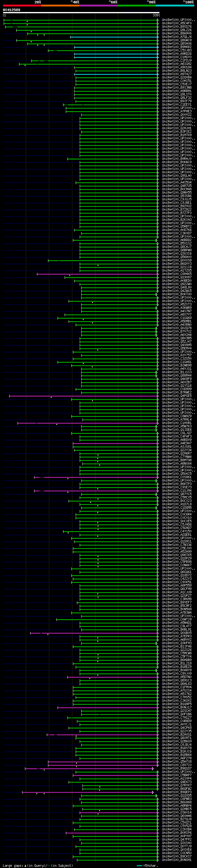
Task: Click the purple bar for UniRef100_C6H4K5
Action: pyautogui.click(x=98, y=274)
